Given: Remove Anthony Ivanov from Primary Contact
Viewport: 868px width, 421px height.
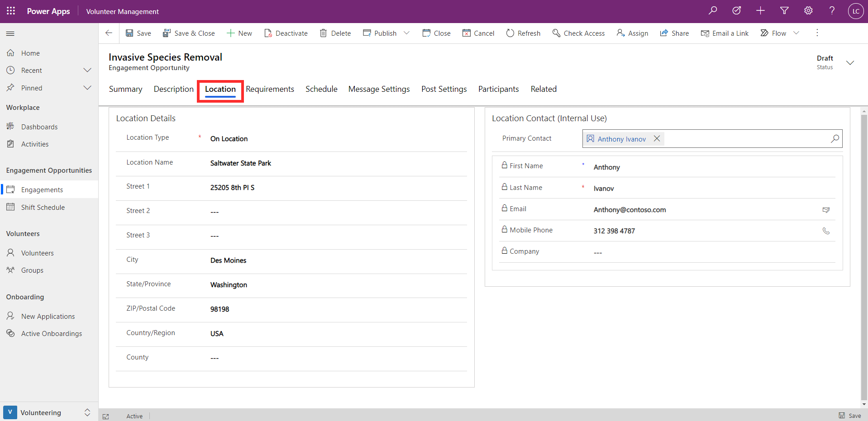Looking at the screenshot, I should click(657, 138).
